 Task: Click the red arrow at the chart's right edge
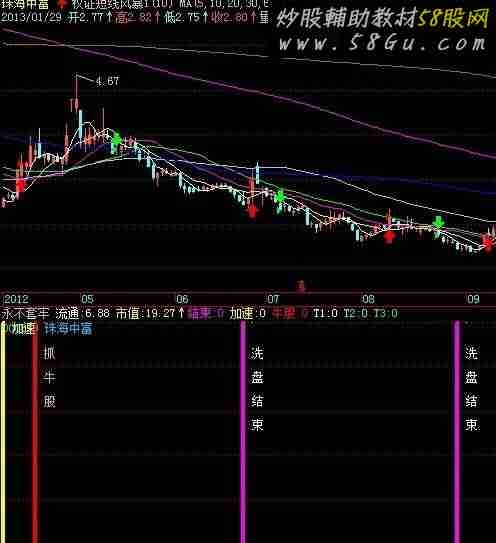489,241
